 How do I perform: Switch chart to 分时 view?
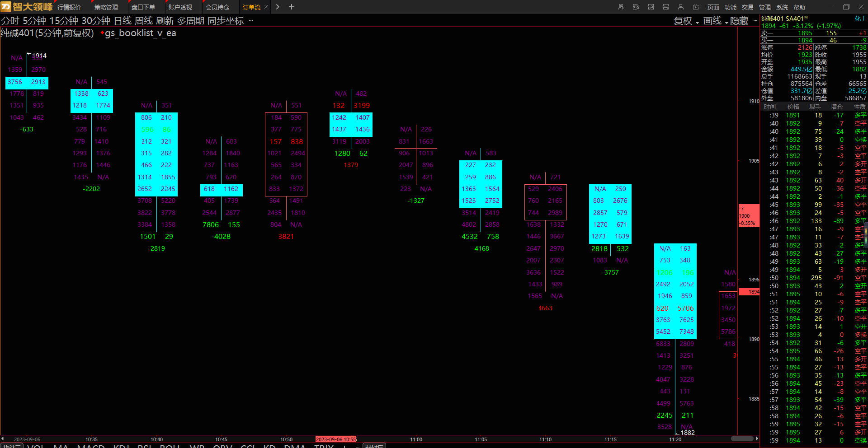click(10, 21)
